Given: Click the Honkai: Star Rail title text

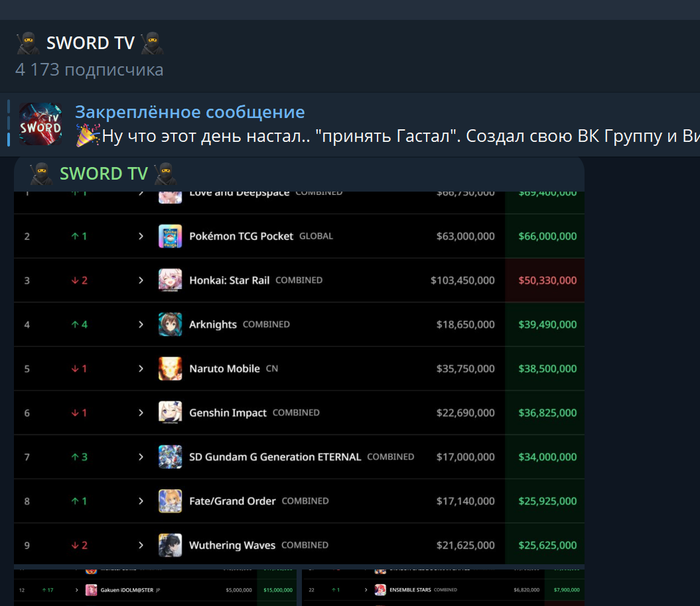Looking at the screenshot, I should 230,280.
